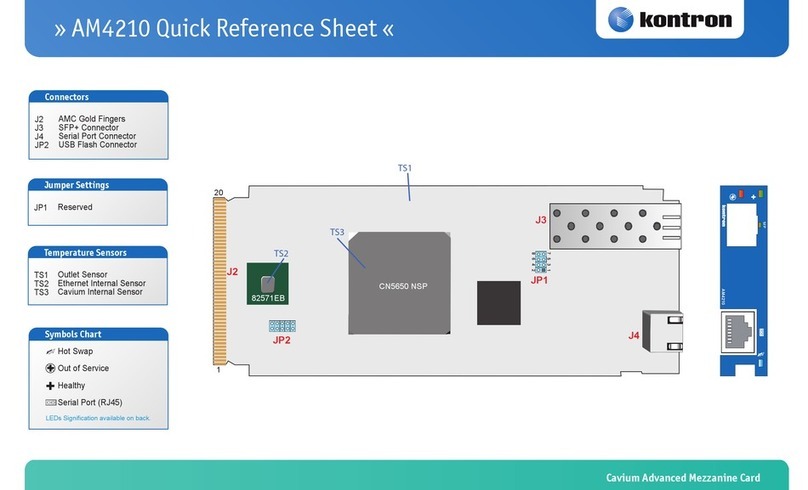Click the 'Out of Service' label text
This screenshot has height=490, width=808.
coord(83,368)
